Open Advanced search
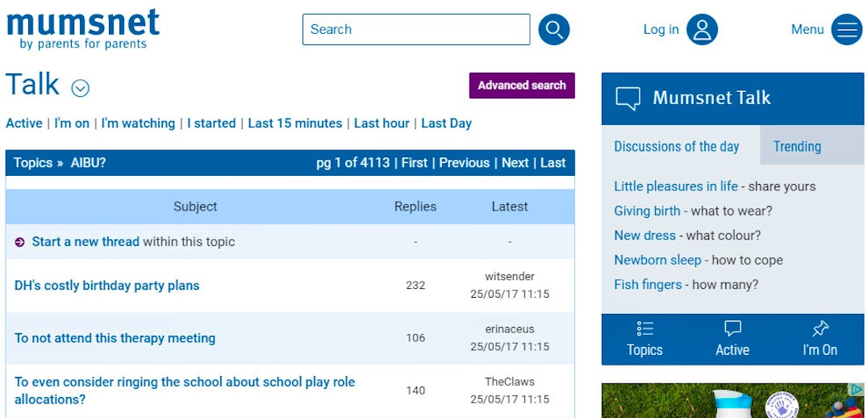 [x=522, y=86]
